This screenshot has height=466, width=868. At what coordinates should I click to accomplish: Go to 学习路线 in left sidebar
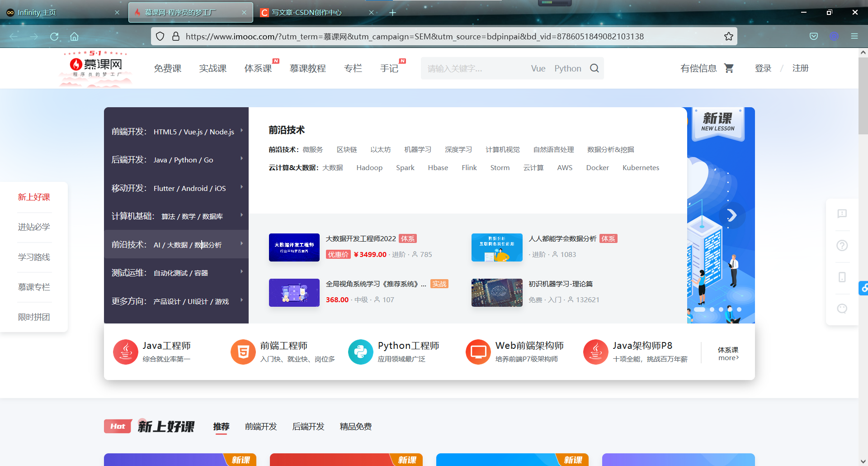pyautogui.click(x=34, y=257)
